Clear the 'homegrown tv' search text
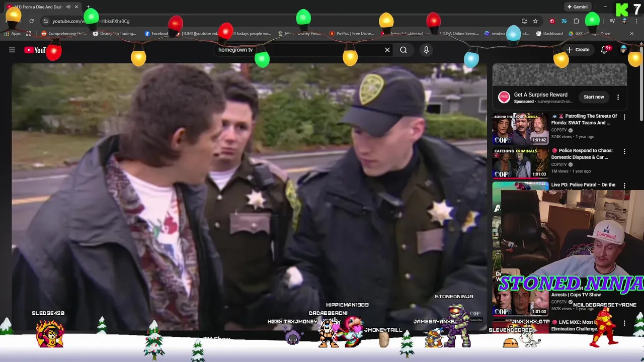 (x=387, y=50)
